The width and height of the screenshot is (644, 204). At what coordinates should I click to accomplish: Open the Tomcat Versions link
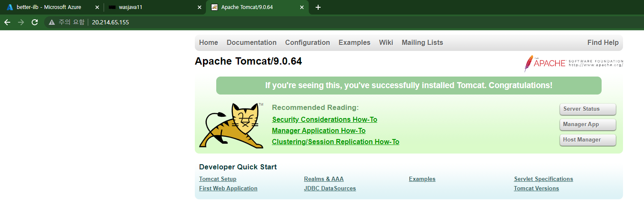coord(536,189)
